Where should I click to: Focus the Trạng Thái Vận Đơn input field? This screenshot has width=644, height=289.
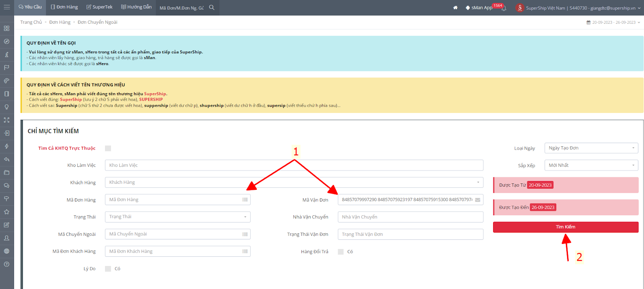pos(411,234)
